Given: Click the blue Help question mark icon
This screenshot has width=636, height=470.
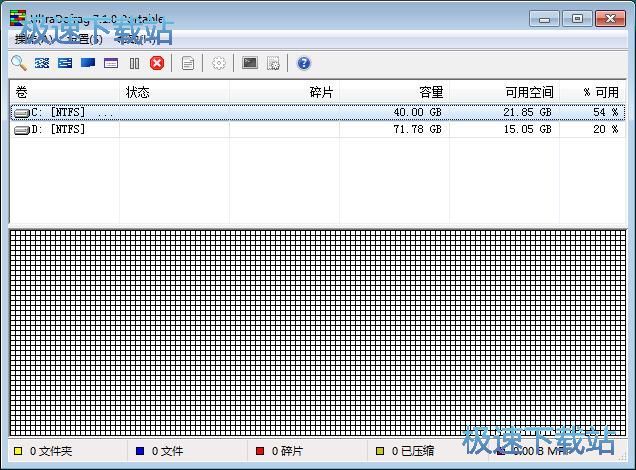Looking at the screenshot, I should 304,63.
